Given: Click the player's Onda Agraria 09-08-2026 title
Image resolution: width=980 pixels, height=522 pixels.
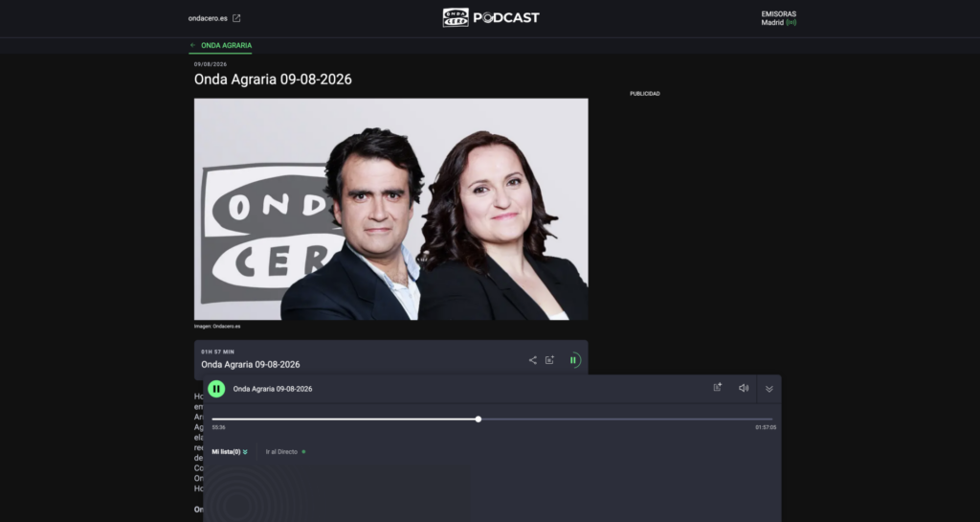Looking at the screenshot, I should [273, 389].
